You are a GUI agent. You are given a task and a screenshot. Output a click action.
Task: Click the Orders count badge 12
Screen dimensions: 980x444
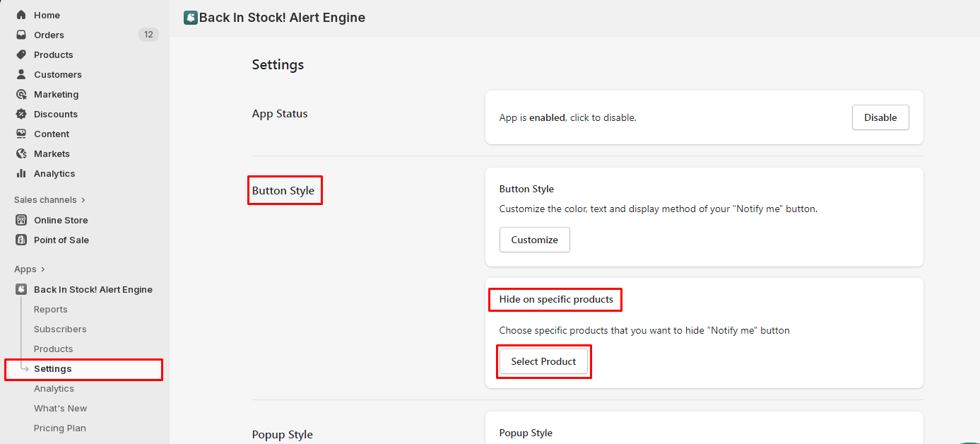[x=148, y=35]
